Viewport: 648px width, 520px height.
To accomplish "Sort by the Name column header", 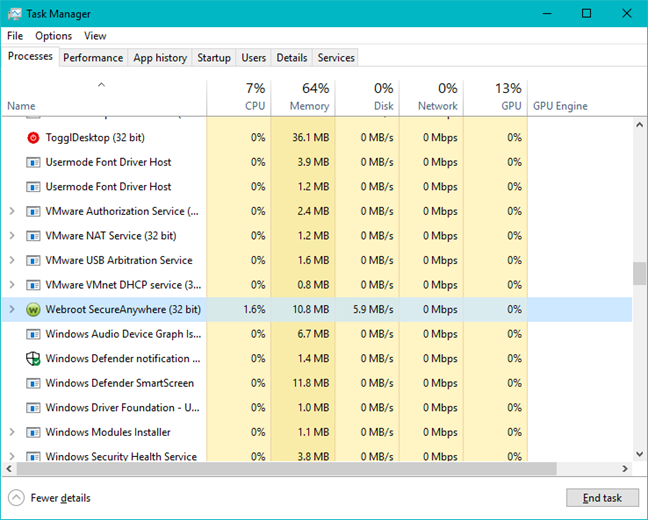I will tap(104, 98).
